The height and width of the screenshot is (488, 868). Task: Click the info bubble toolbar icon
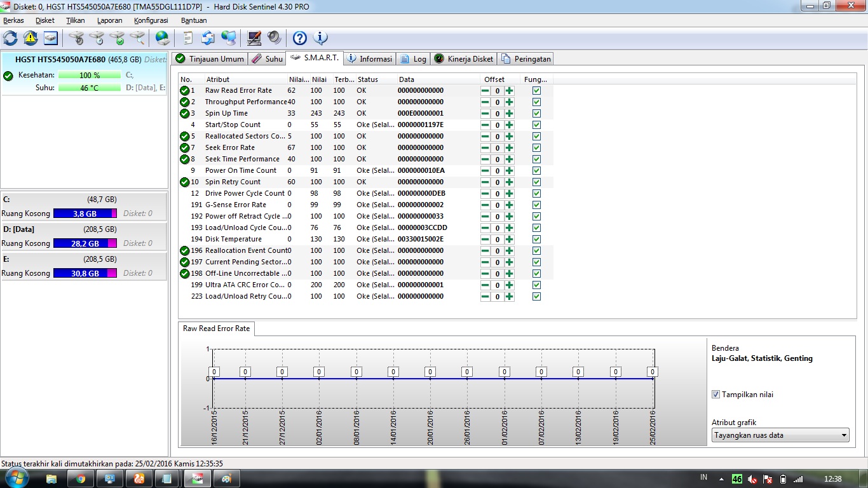(320, 38)
